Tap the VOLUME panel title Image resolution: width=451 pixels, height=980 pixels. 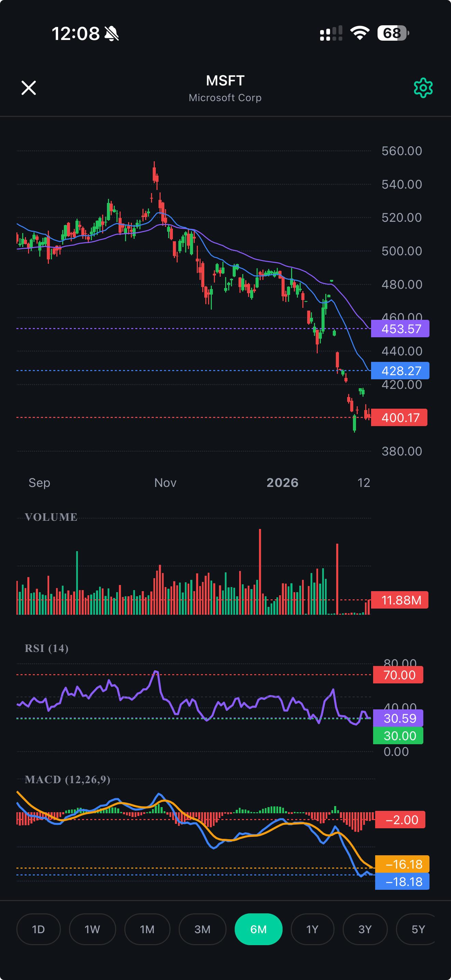[x=51, y=517]
